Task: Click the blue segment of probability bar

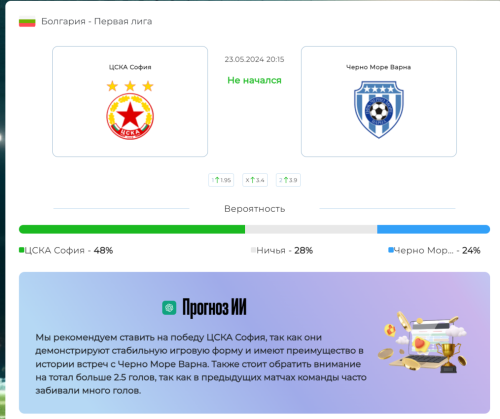Action: click(x=433, y=229)
